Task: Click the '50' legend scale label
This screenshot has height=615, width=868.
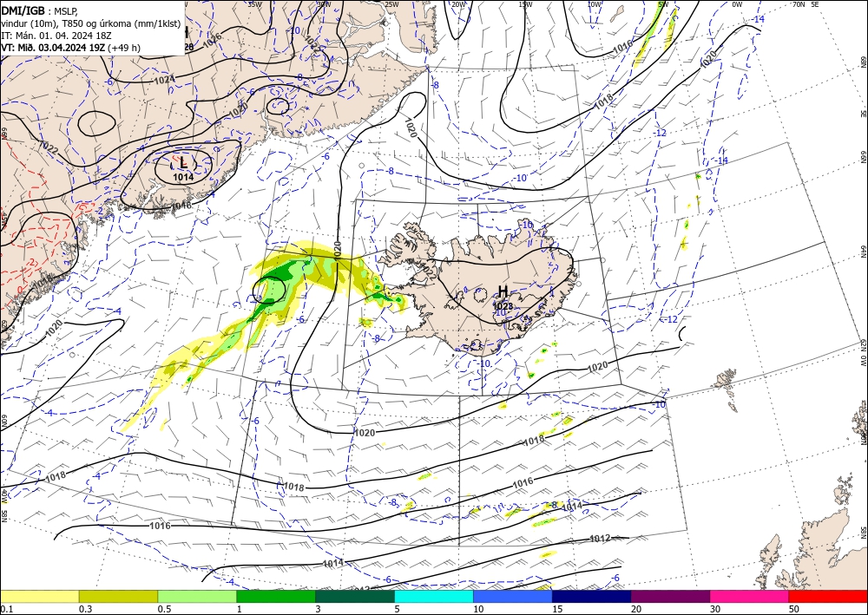Action: 794,609
